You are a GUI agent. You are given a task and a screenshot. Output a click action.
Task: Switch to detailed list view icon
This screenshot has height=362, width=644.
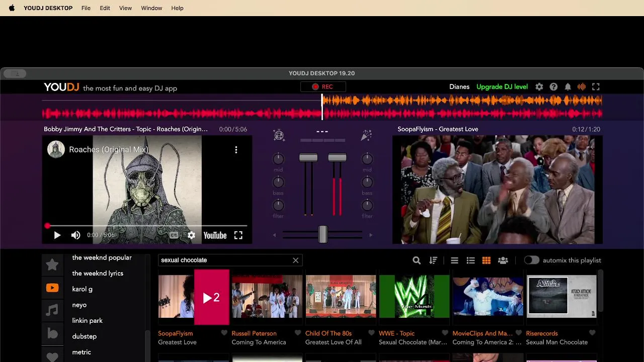[x=470, y=260]
